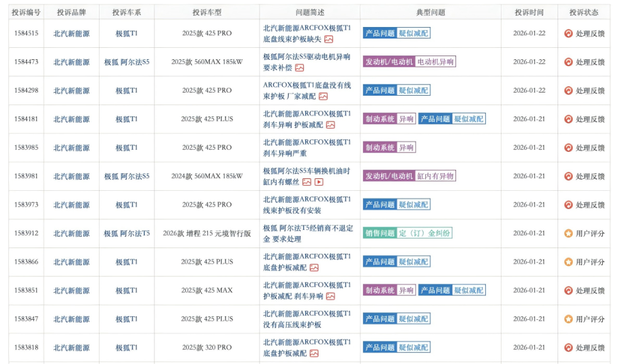
Task: Click 投诉状态 column header
Action: pos(583,12)
